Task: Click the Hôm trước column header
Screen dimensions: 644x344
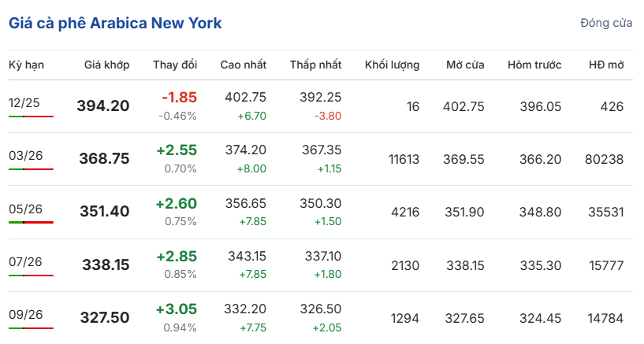Action: (534, 65)
